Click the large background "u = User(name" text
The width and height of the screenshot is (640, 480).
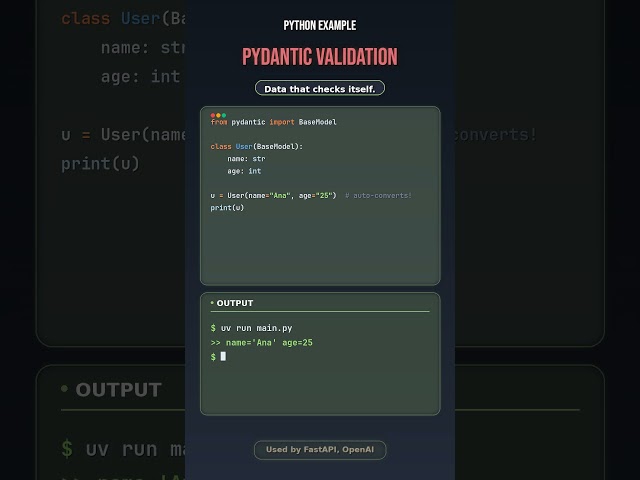point(123,135)
